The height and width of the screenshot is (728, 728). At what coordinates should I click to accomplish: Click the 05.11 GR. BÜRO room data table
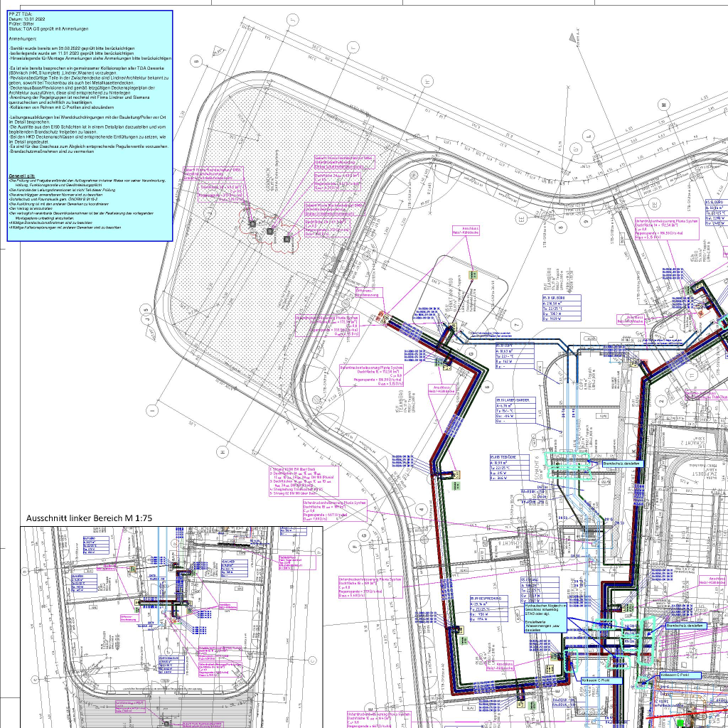tap(562, 309)
